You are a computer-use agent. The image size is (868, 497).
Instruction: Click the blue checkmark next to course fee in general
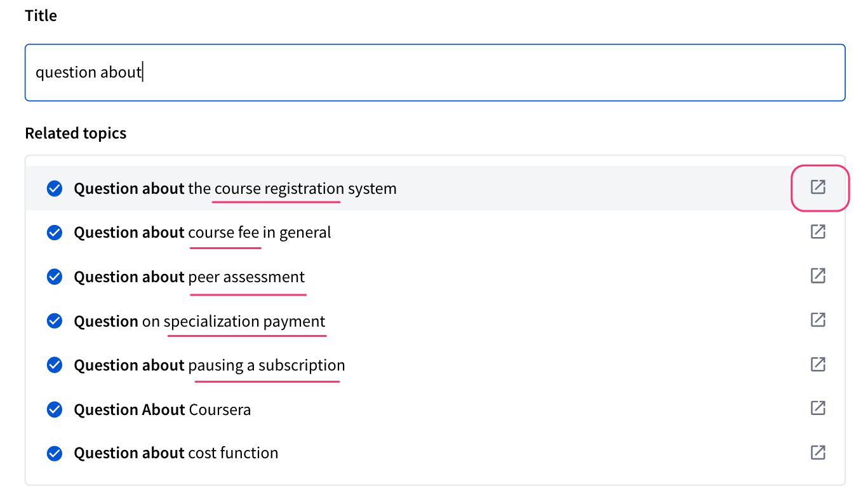[x=55, y=233]
